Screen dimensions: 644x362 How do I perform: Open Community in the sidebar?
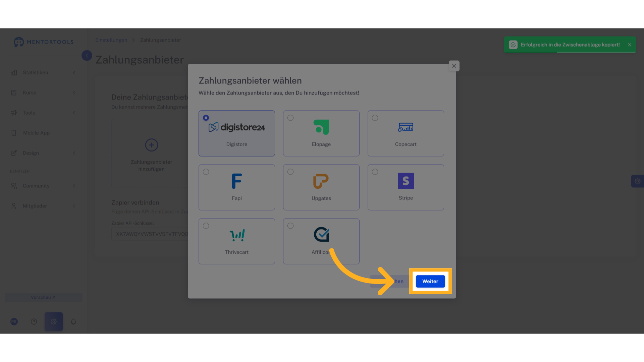43,186
